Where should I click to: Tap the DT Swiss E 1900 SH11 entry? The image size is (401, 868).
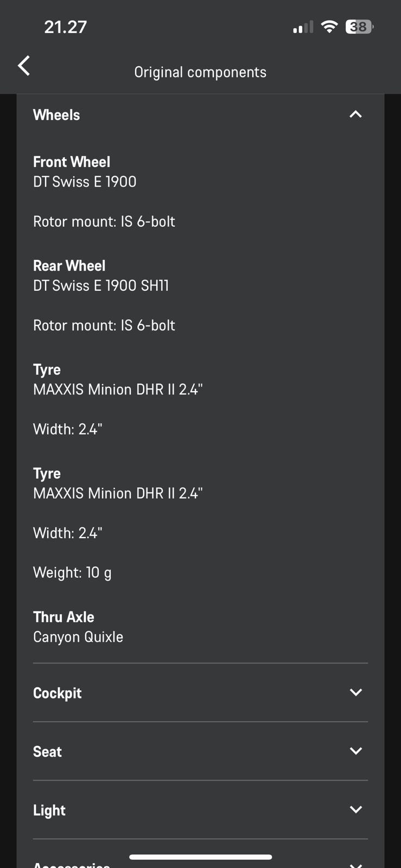pyautogui.click(x=101, y=285)
